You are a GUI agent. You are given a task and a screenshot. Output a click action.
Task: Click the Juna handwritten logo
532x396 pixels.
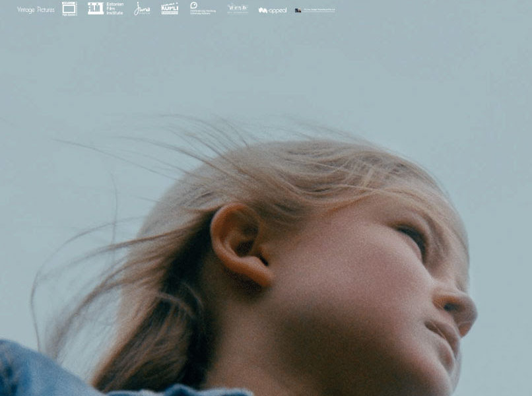[142, 9]
